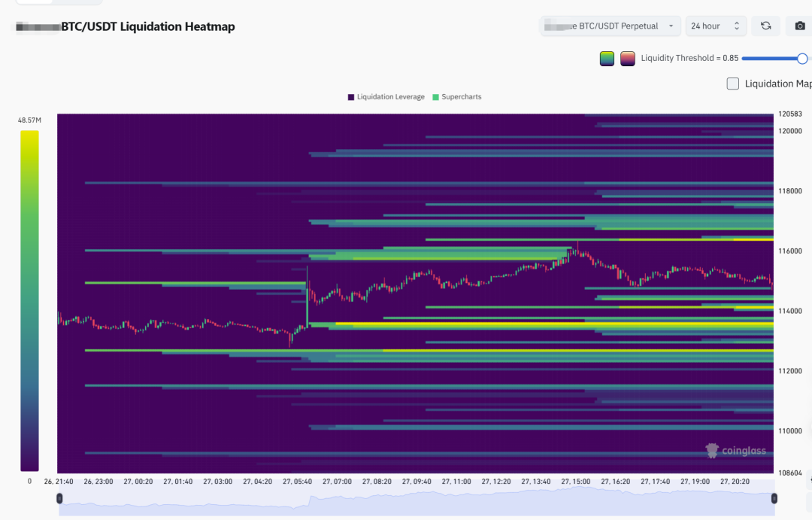
Task: Open the BTC/USDT Perpetual pair dropdown
Action: pyautogui.click(x=611, y=26)
